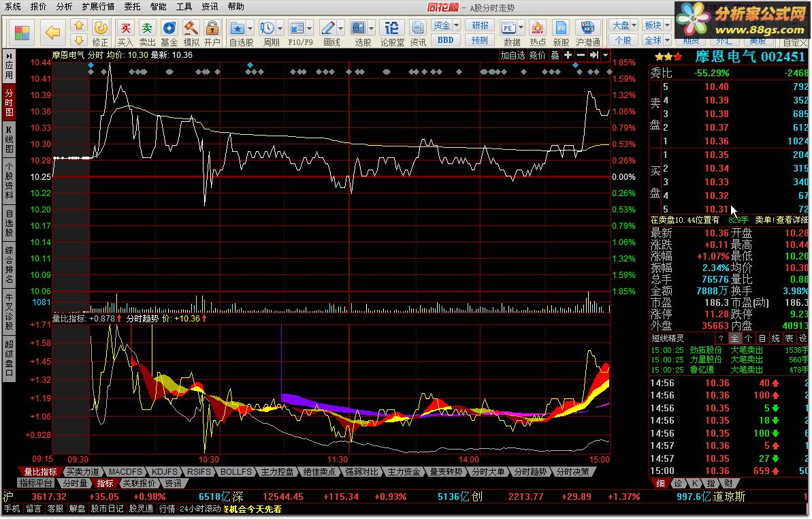Expand the F10/F9 dropdown arrow
This screenshot has height=519, width=812.
[310, 29]
